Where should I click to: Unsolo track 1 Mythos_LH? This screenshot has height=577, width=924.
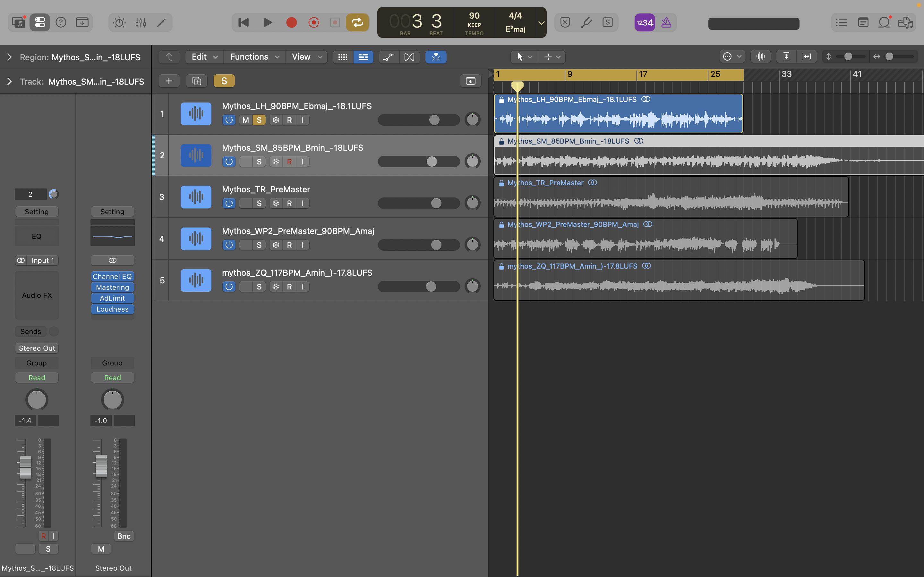(x=259, y=120)
